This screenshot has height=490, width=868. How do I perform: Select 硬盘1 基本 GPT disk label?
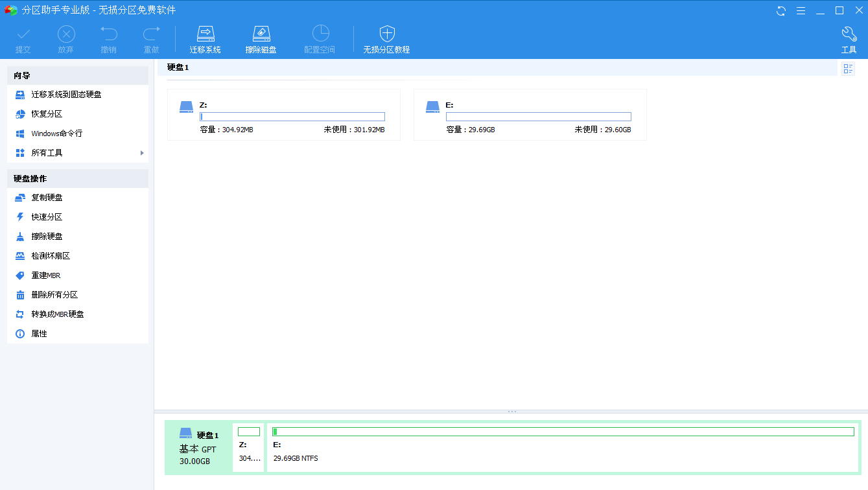[198, 447]
